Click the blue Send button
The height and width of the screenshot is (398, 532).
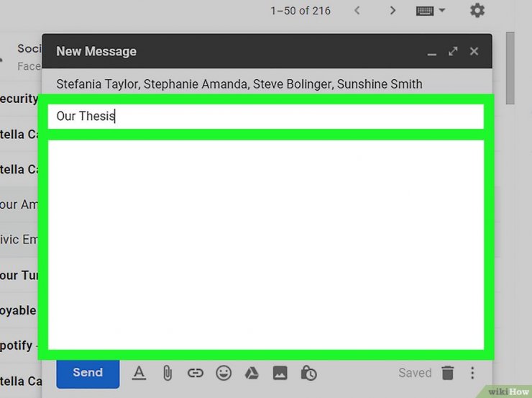(88, 373)
